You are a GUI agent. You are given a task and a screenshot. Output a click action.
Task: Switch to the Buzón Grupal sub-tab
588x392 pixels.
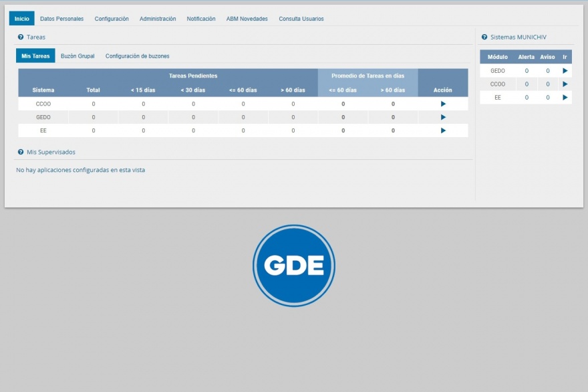(78, 56)
